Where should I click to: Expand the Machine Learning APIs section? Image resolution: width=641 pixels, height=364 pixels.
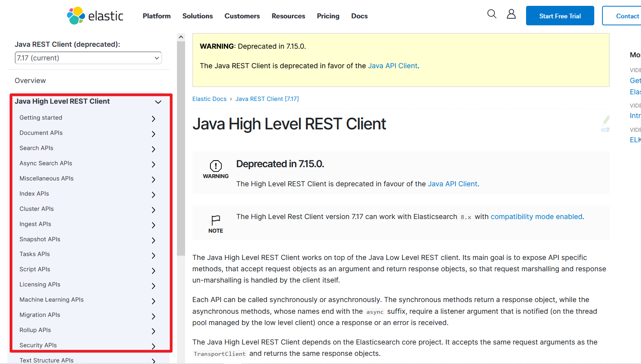pyautogui.click(x=154, y=301)
